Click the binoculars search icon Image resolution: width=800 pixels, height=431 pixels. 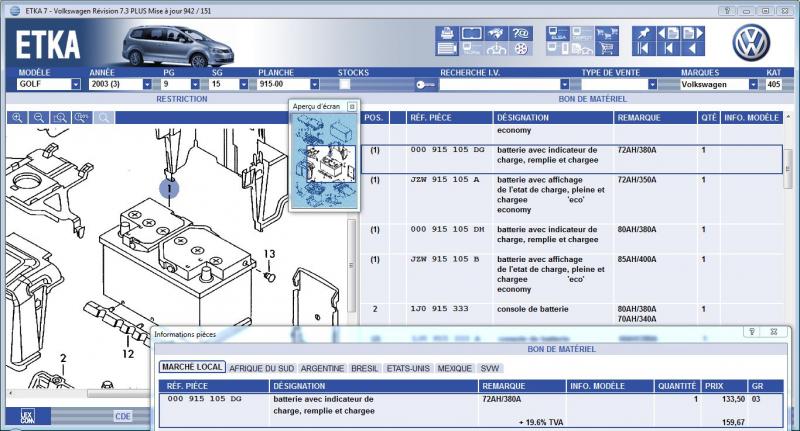[x=495, y=34]
